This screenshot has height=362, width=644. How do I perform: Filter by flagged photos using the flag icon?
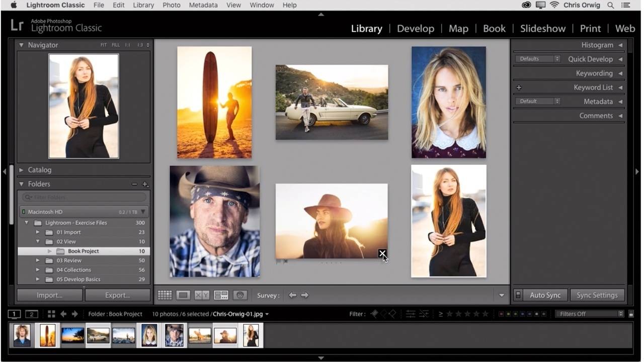374,314
